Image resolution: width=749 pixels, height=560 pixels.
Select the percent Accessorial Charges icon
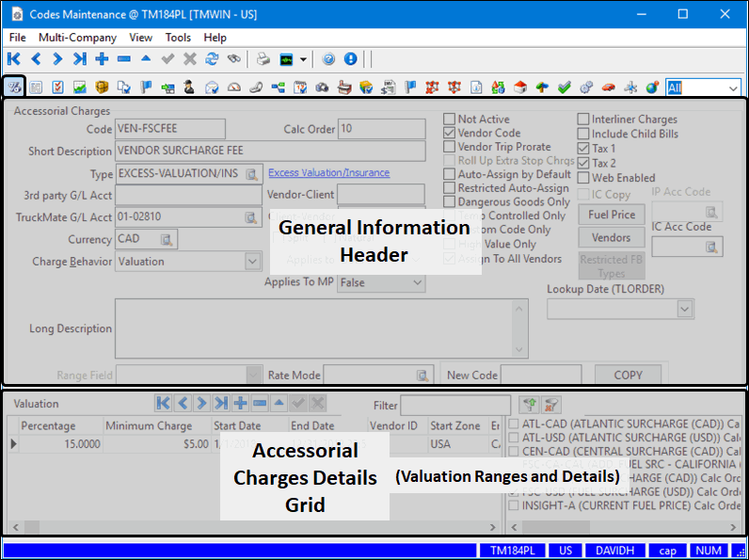click(x=14, y=88)
